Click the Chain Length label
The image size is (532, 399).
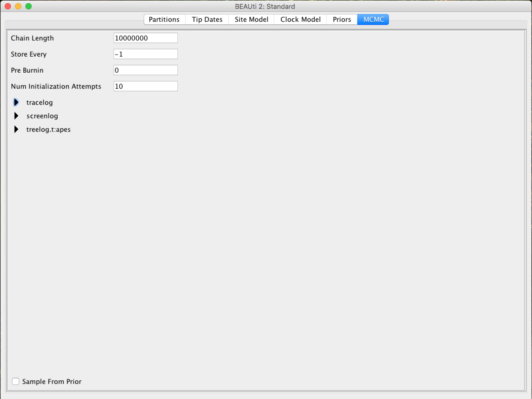(x=32, y=38)
